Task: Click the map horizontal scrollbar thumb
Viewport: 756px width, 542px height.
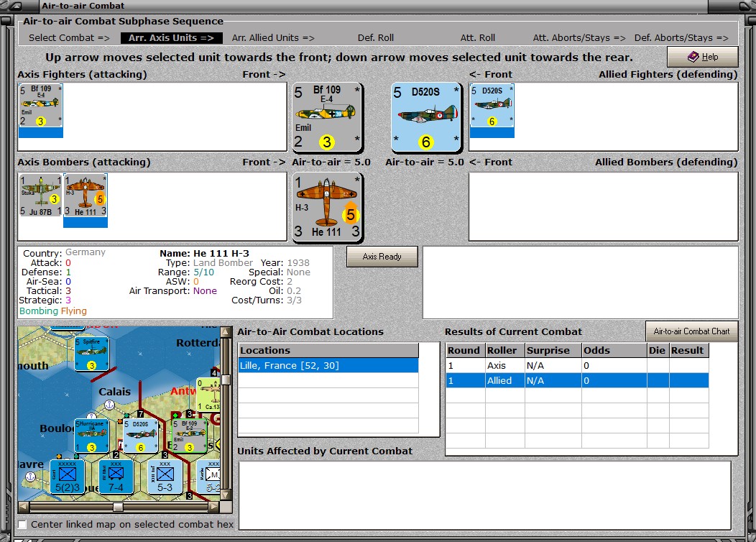Action: pos(118,507)
